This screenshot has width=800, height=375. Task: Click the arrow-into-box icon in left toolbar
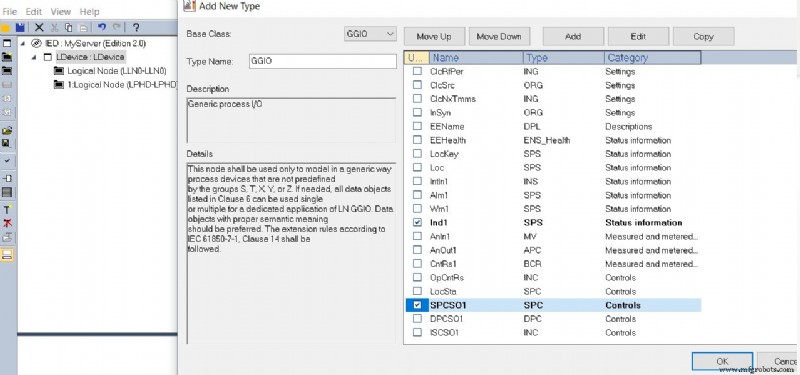click(7, 178)
